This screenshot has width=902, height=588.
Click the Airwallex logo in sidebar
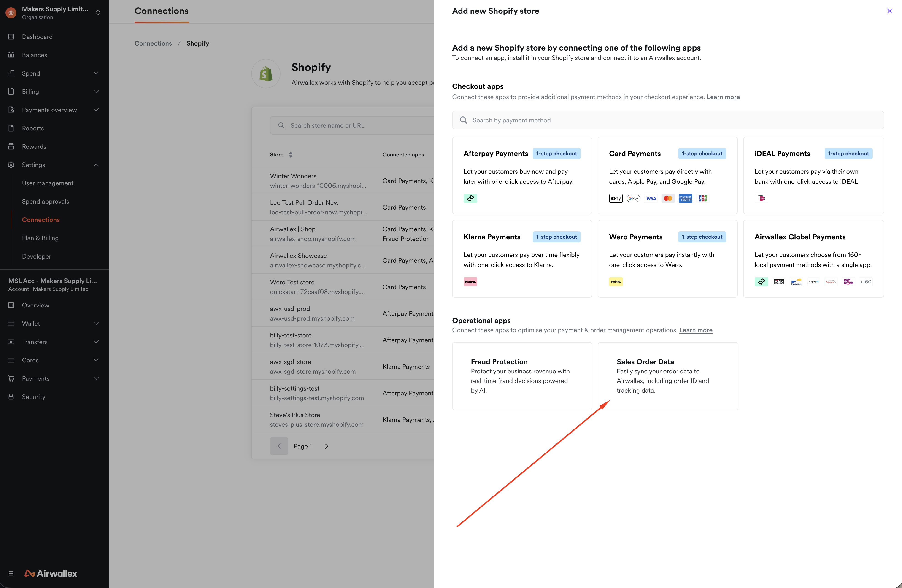51,573
